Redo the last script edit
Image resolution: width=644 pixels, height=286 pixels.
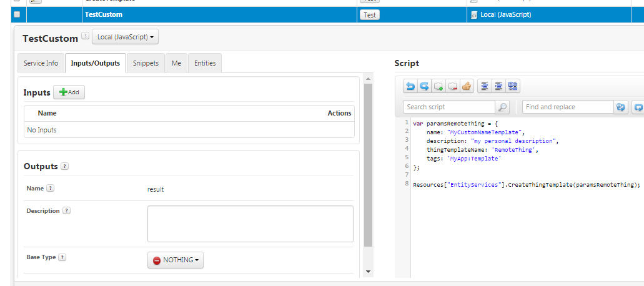click(424, 86)
